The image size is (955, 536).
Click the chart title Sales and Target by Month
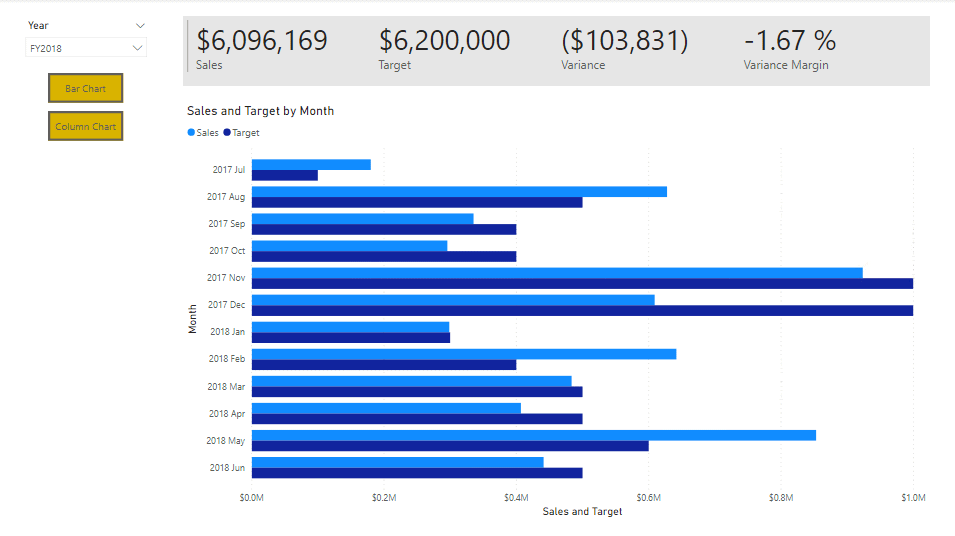[260, 111]
